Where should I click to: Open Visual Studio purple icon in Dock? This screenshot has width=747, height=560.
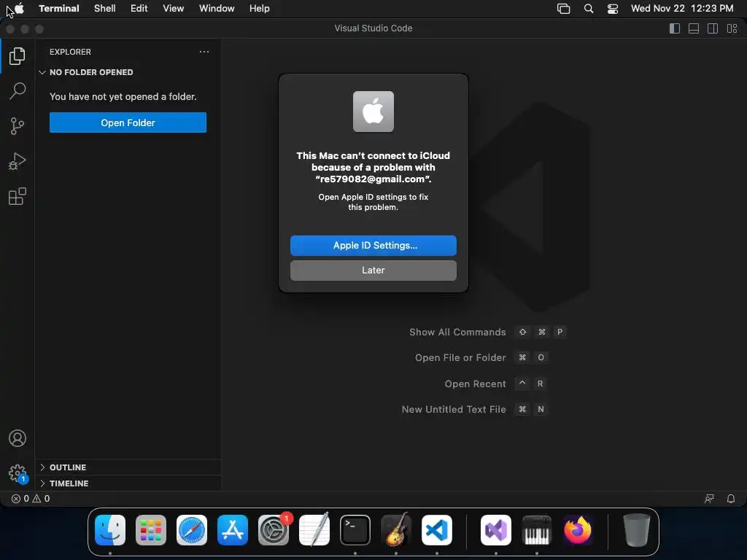coord(496,530)
